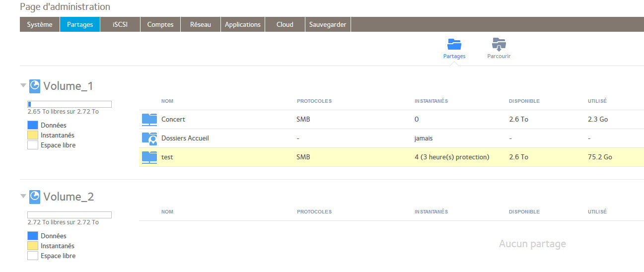
Task: Go to the Comptes tab
Action: click(160, 24)
